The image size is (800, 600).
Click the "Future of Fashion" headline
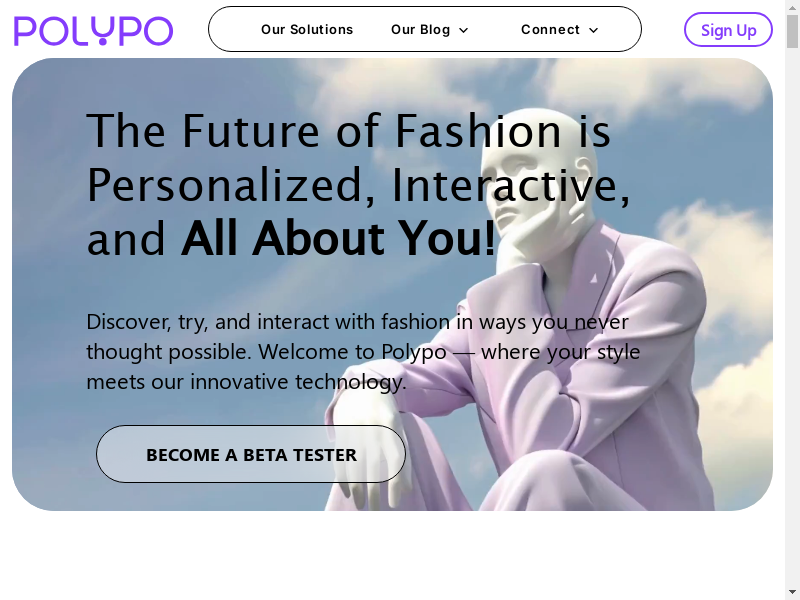pos(348,131)
